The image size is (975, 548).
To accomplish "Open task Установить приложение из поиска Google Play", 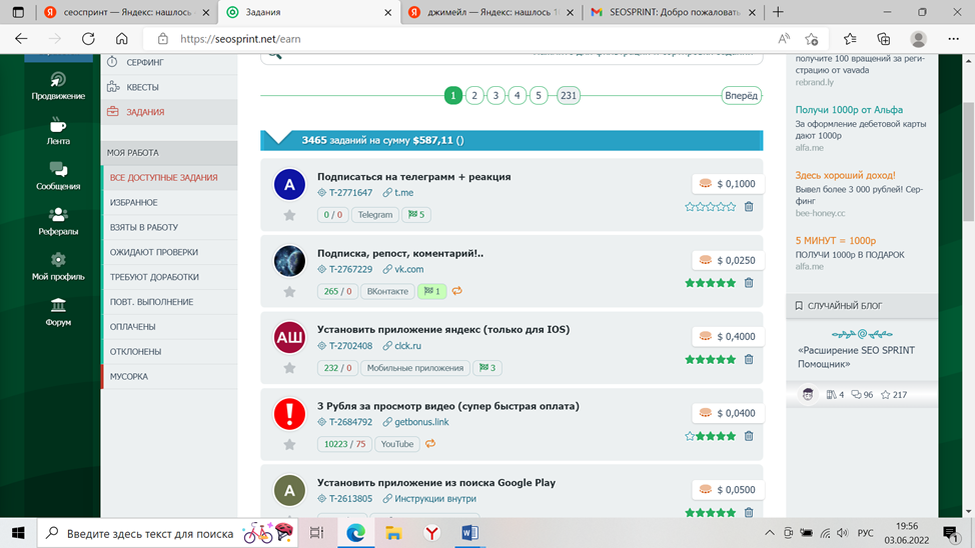I will pos(437,483).
